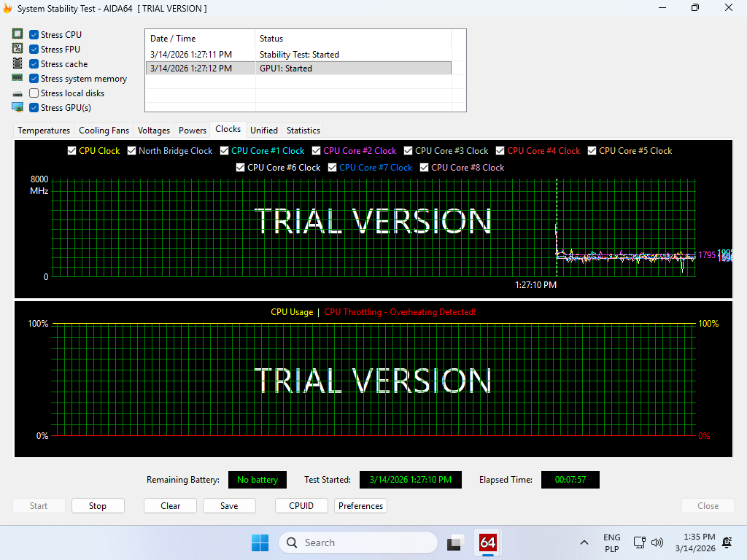Open the notification bell in system tray
Viewport: 747px width, 560px height.
(727, 542)
